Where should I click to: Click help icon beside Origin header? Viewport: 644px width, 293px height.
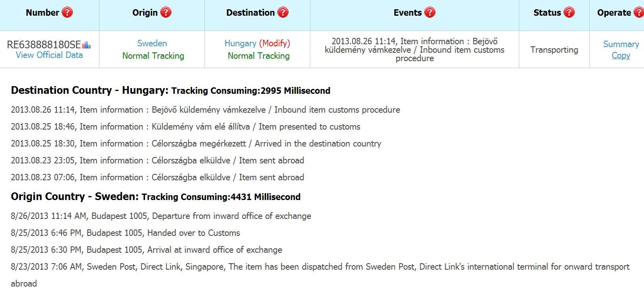coord(166,12)
